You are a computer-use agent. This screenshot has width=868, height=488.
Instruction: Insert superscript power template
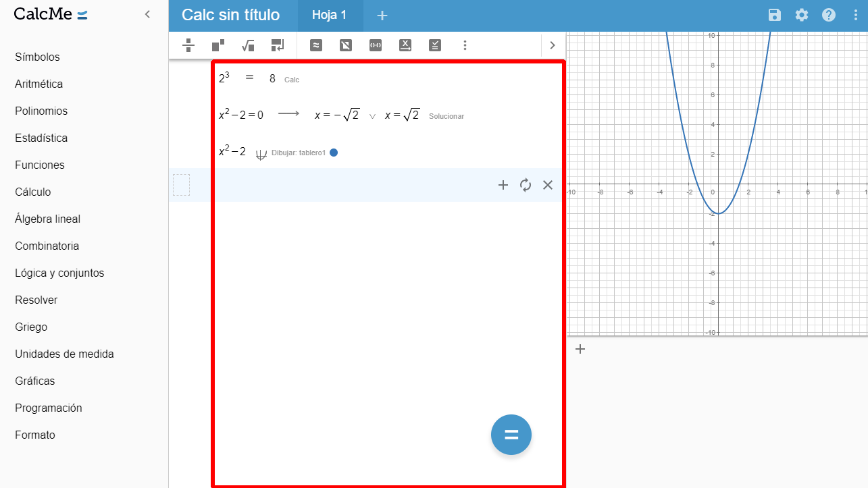(218, 45)
